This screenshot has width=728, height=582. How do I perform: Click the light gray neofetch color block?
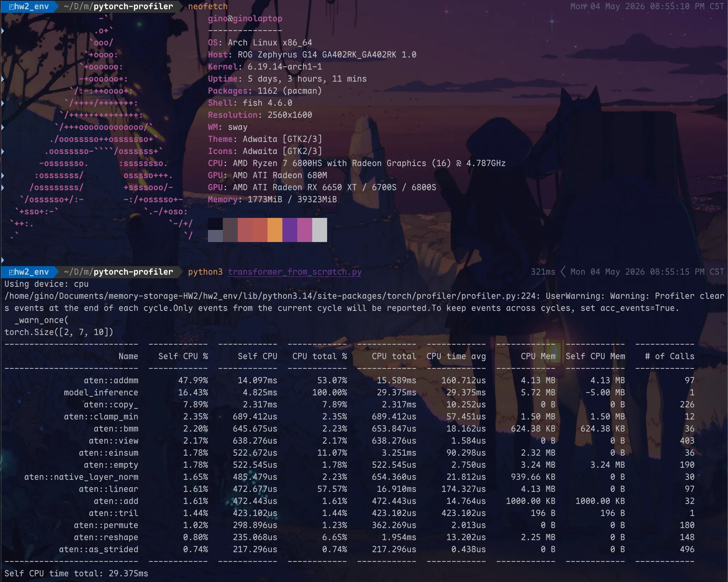(x=320, y=230)
